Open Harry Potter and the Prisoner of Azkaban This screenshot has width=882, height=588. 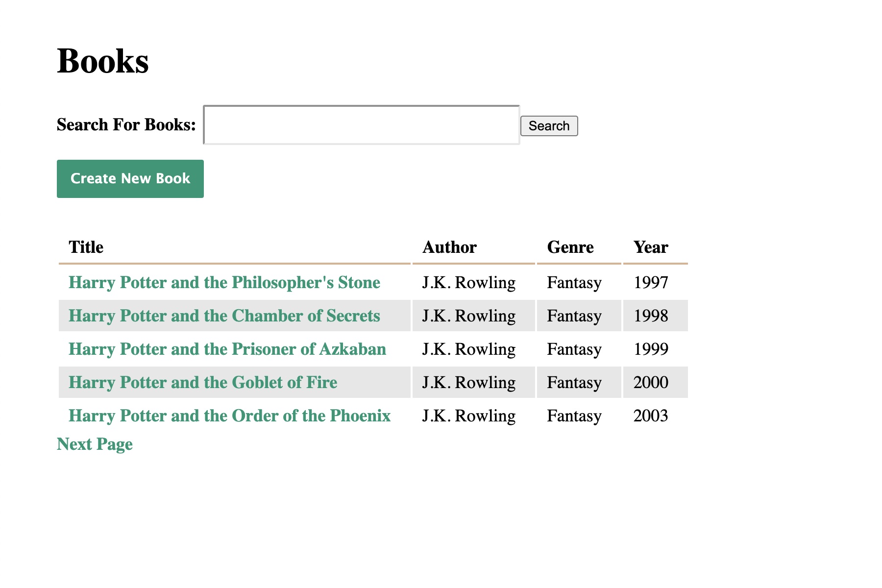(227, 349)
